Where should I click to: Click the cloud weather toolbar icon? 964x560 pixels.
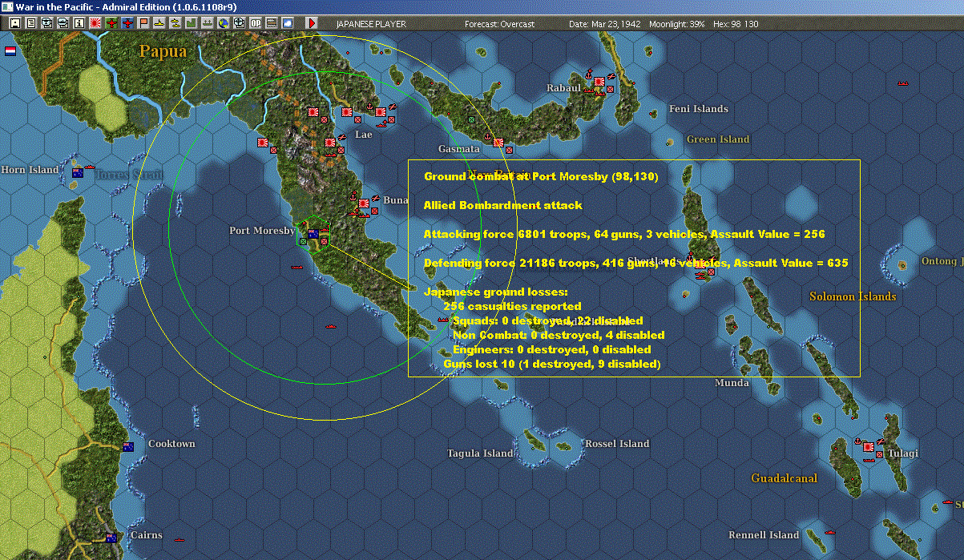click(x=287, y=23)
